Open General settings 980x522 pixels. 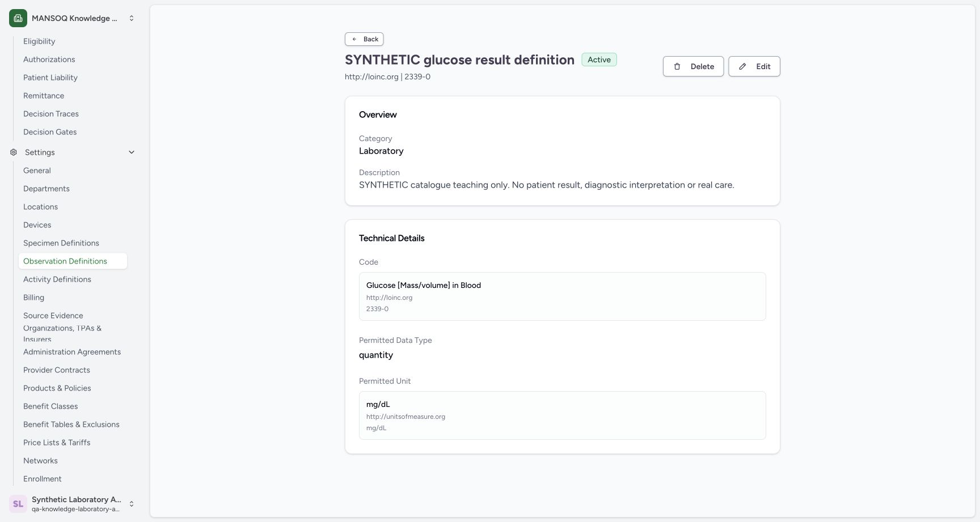pyautogui.click(x=37, y=171)
